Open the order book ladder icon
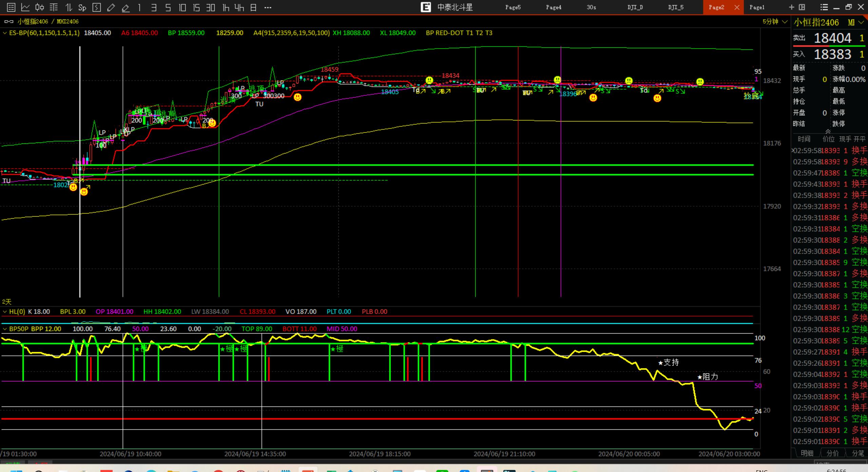The height and width of the screenshot is (472, 868). tap(54, 7)
